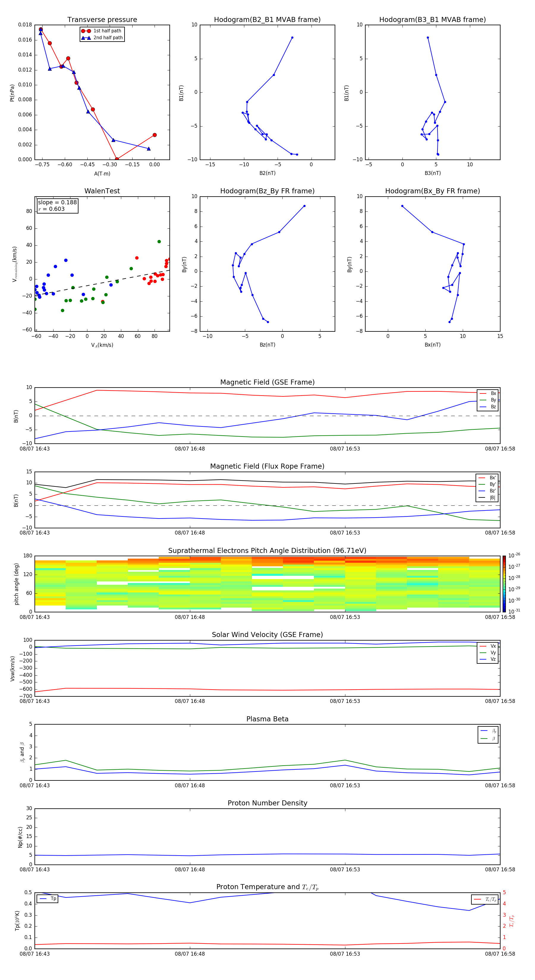Viewport: 535px width, 980px height.
Task: Click 'Vz' in the solar wind legend
Action: (x=488, y=659)
